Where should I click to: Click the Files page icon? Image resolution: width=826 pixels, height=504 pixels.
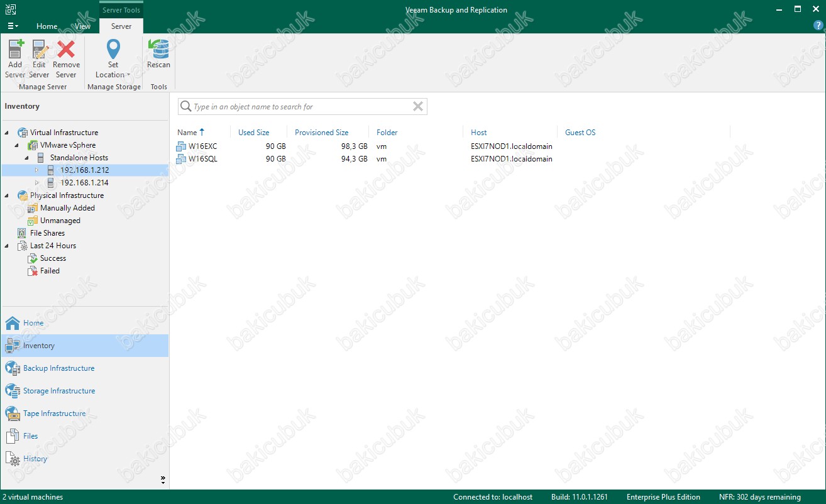click(13, 436)
